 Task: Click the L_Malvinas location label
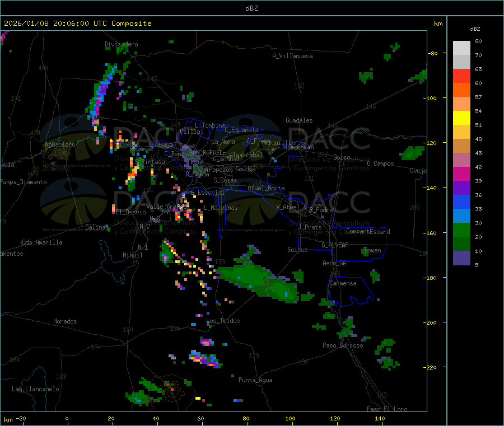click(221, 208)
